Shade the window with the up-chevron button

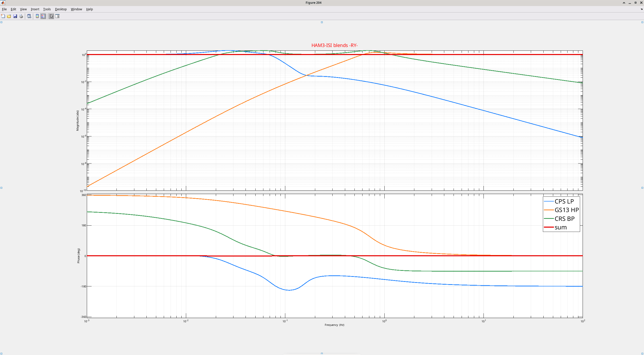(x=624, y=3)
